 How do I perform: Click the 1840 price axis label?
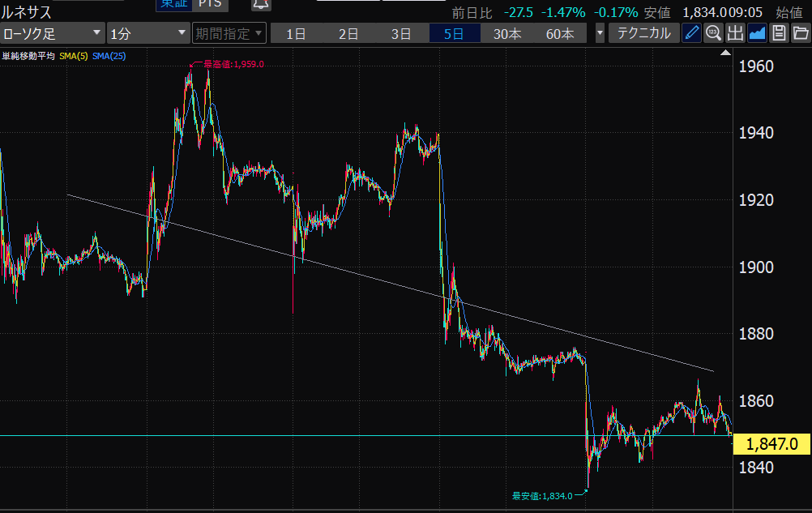tap(756, 468)
